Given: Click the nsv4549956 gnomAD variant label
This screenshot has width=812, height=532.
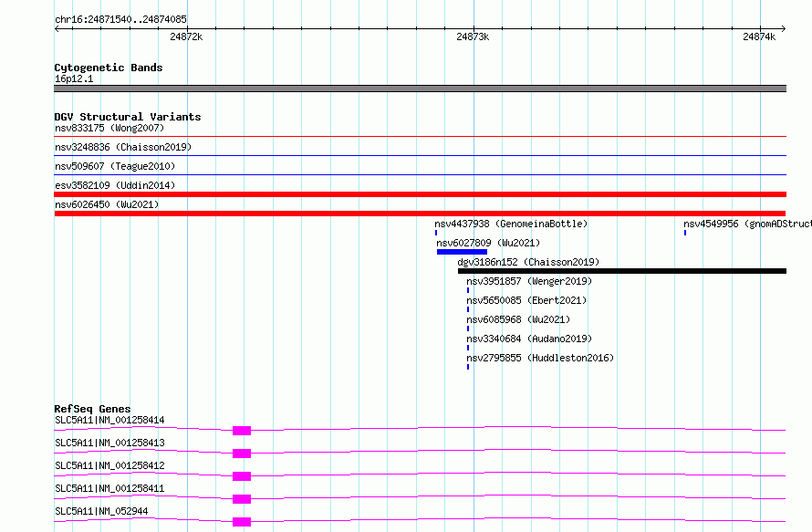Looking at the screenshot, I should click(x=747, y=224).
